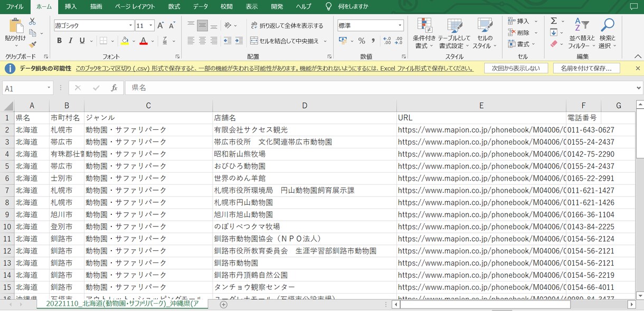The height and width of the screenshot is (311, 644).
Task: Open Find & Select (検索と選択)
Action: (x=607, y=34)
